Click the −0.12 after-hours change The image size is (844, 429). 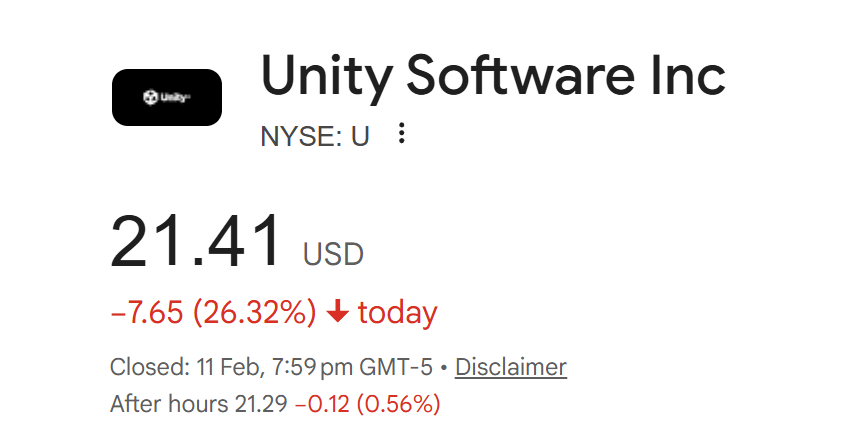tap(319, 404)
